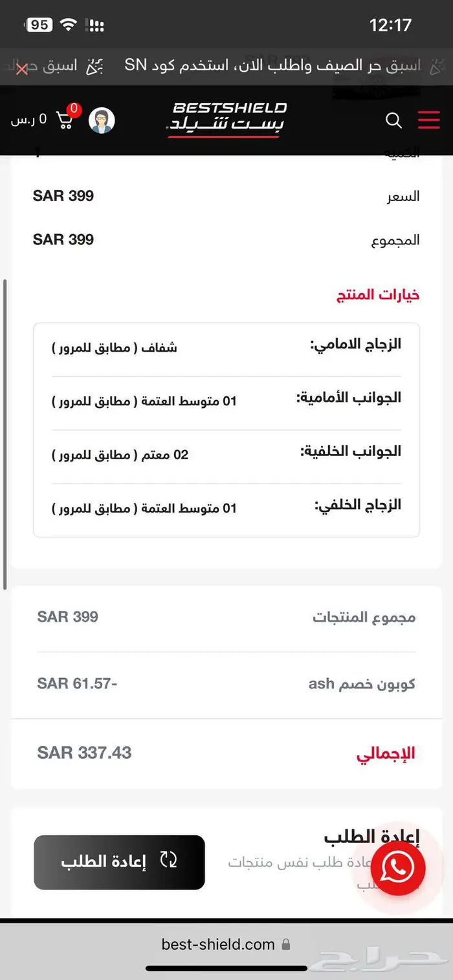This screenshot has width=453, height=980.
Task: Tap the Wi-Fi status icon
Action: [67, 25]
